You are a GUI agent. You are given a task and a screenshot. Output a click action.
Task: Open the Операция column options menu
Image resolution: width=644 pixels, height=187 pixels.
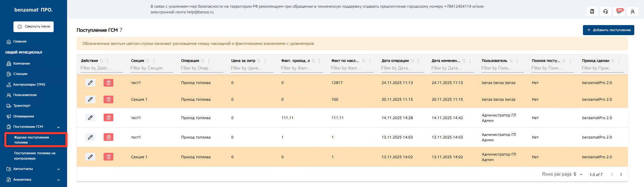tap(209, 61)
